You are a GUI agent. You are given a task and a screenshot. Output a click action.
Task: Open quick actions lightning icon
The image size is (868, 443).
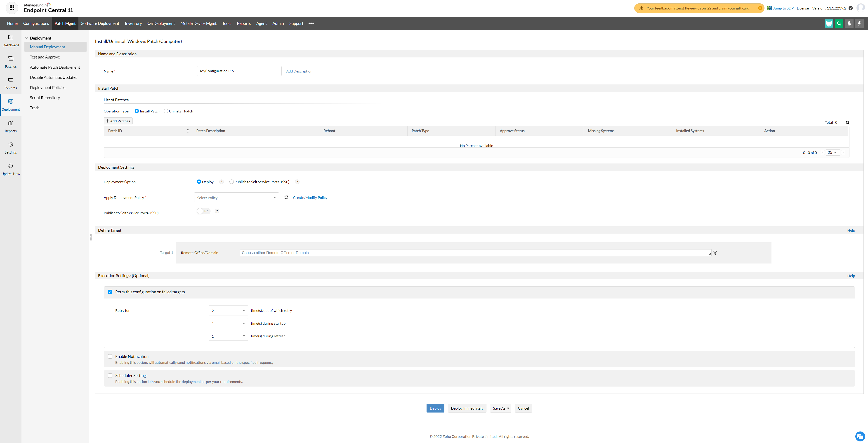coord(859,23)
